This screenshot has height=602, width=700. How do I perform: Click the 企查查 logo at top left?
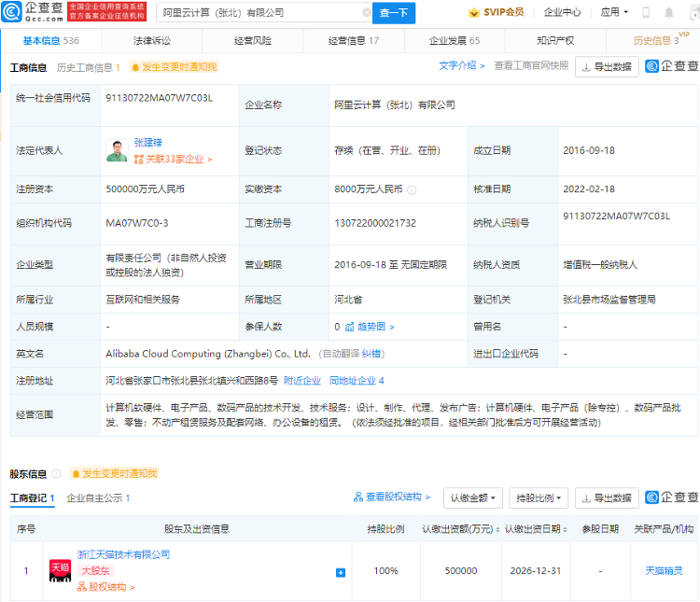[x=32, y=11]
